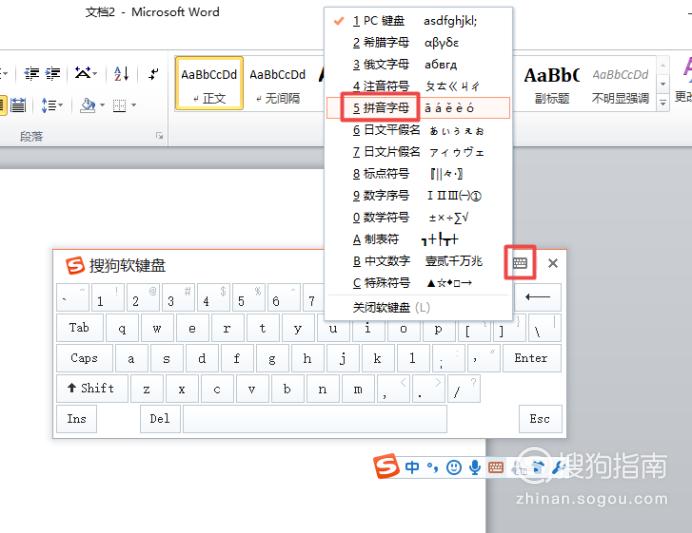Toggle show paragraph marks icon
This screenshot has width=692, height=533.
tap(153, 73)
